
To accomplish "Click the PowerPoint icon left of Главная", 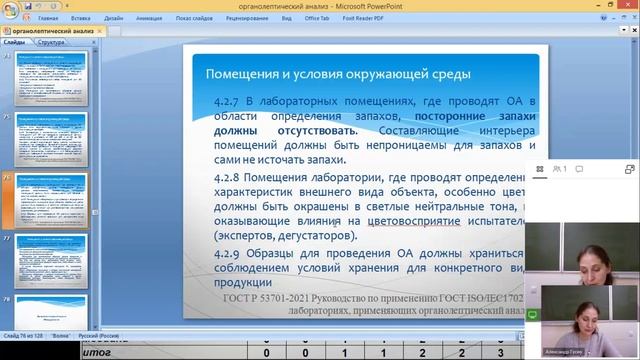I will coord(27,18).
